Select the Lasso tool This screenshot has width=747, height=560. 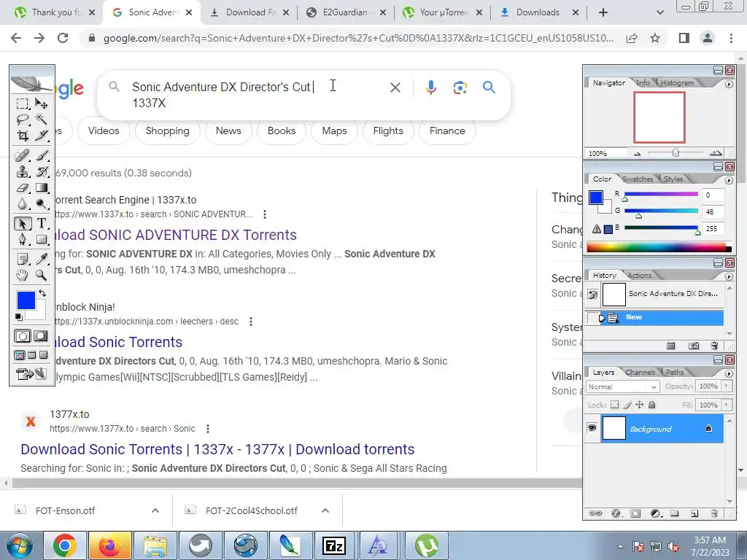(23, 119)
